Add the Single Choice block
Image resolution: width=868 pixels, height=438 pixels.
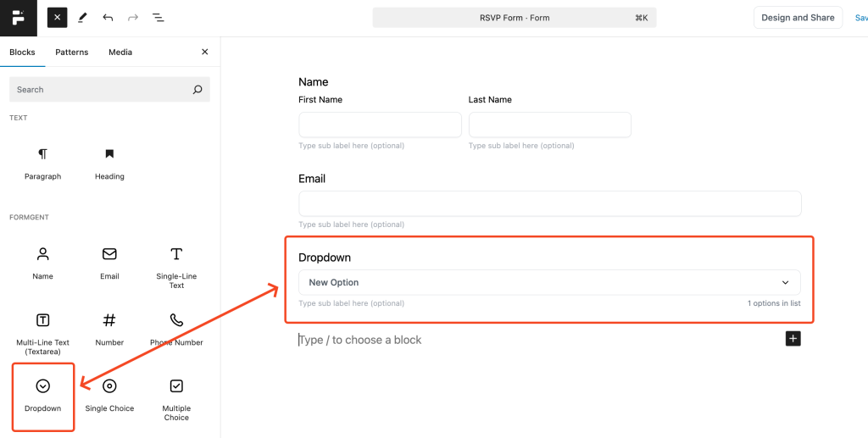click(x=109, y=396)
